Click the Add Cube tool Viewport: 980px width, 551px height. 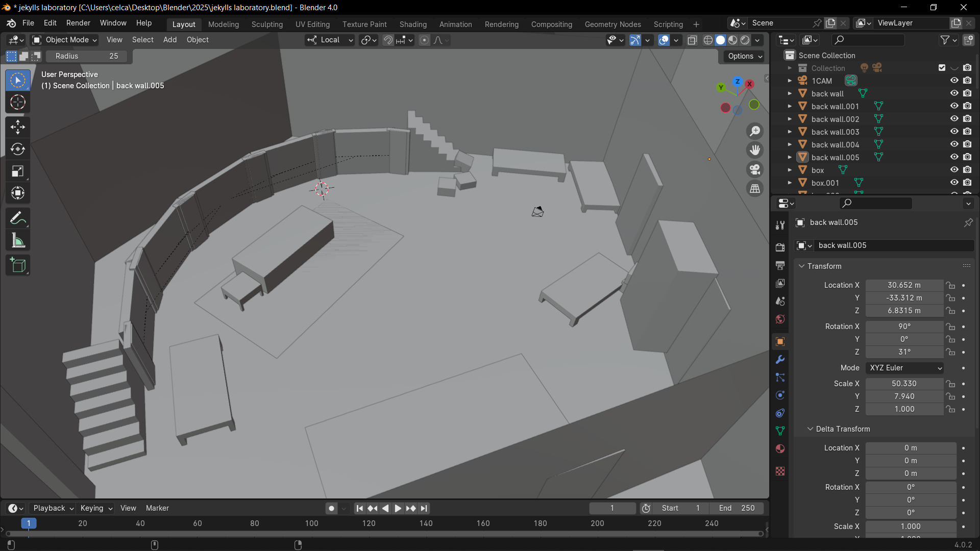[18, 265]
